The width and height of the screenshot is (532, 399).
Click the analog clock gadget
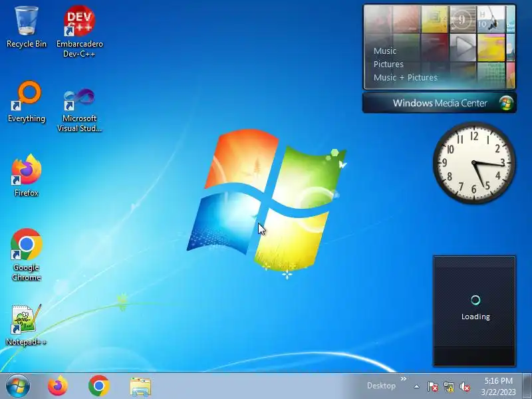[x=474, y=163]
